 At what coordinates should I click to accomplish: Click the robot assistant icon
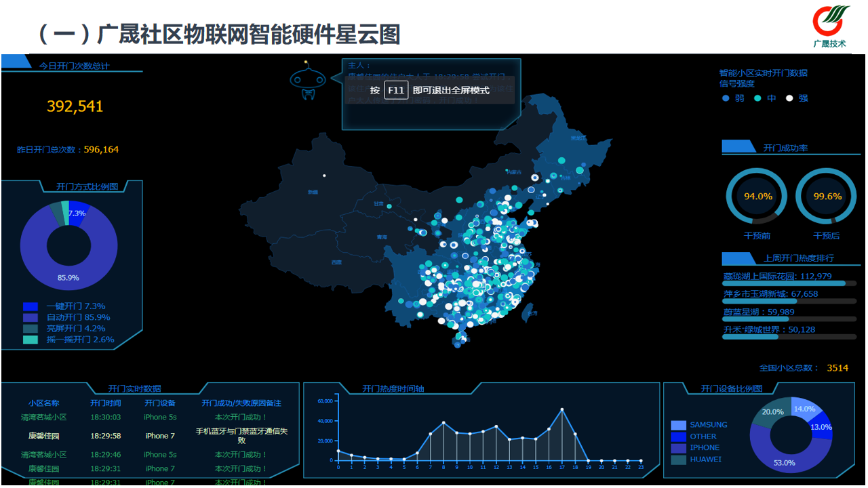tap(308, 81)
